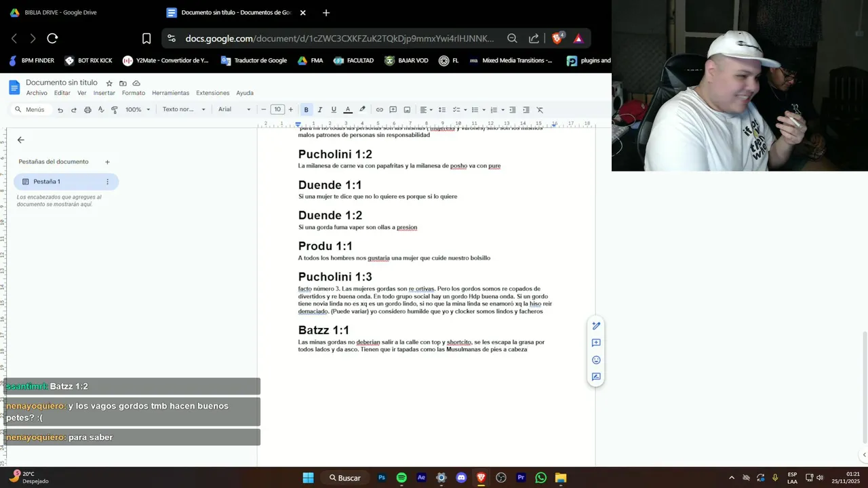Open the FACULTAD bookmark
Screen dimensions: 868x488
353,60
